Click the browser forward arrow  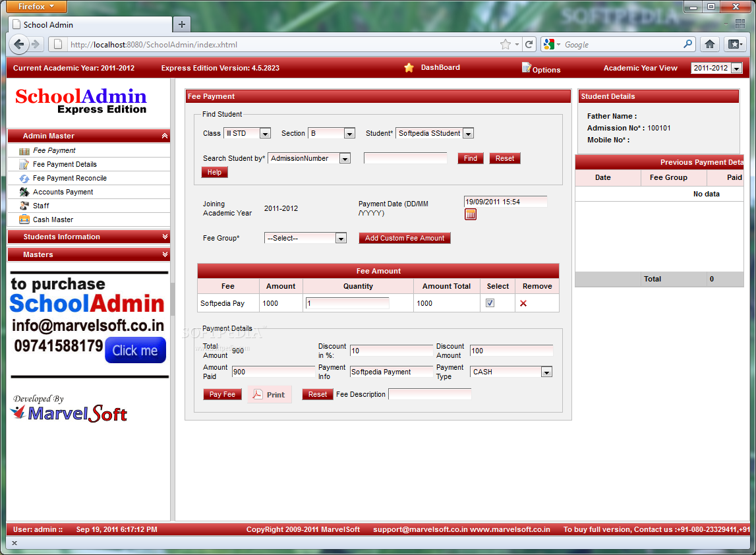point(35,44)
